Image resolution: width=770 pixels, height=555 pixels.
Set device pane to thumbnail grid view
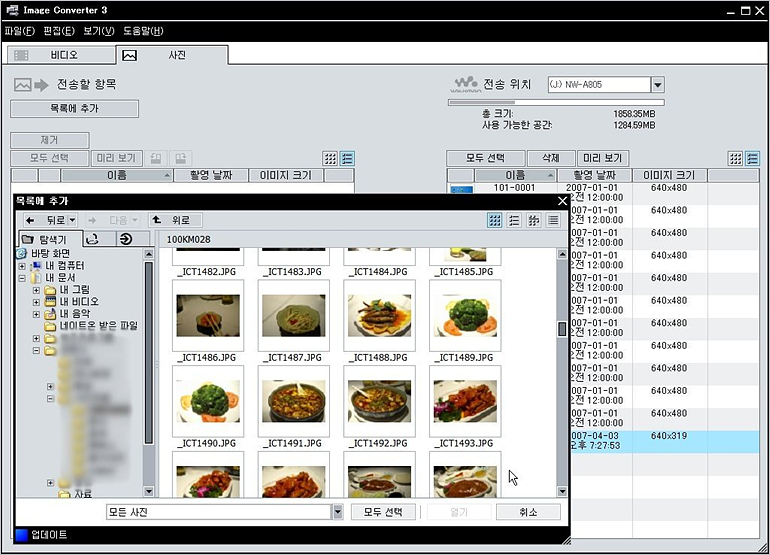point(735,158)
